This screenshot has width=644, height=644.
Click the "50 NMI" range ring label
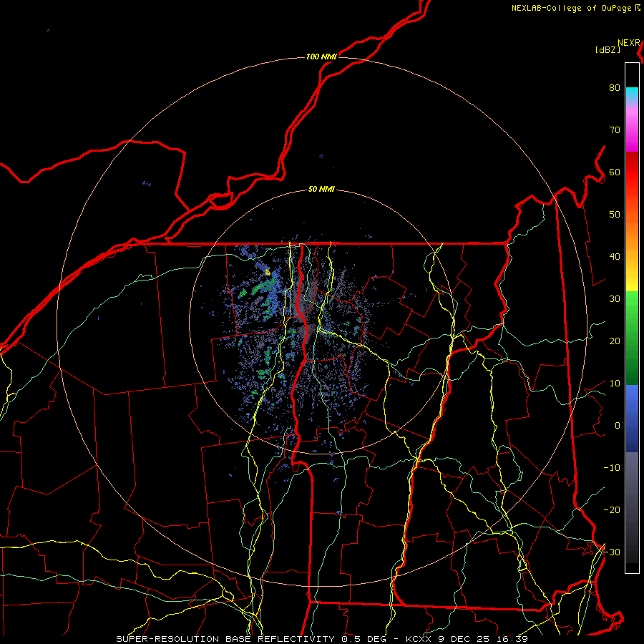click(321, 190)
